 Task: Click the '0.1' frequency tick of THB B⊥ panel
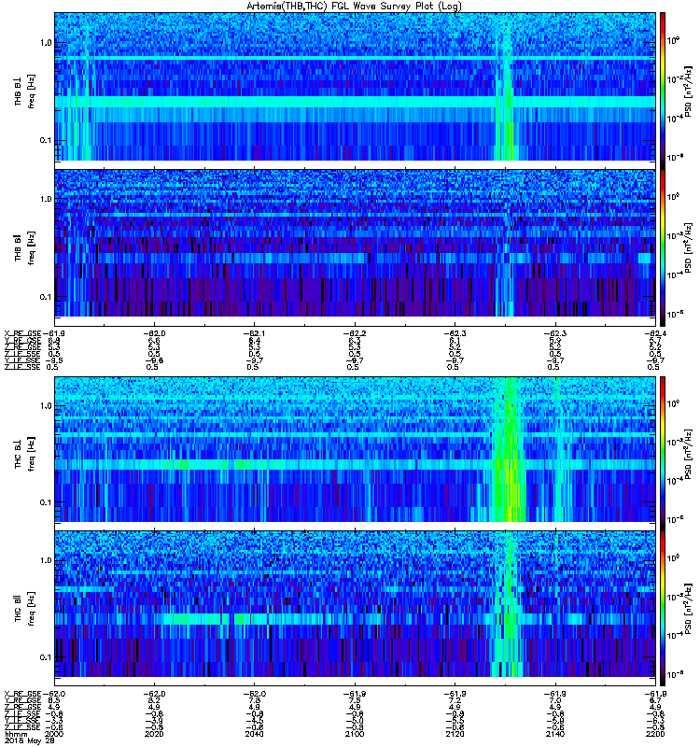[46, 141]
